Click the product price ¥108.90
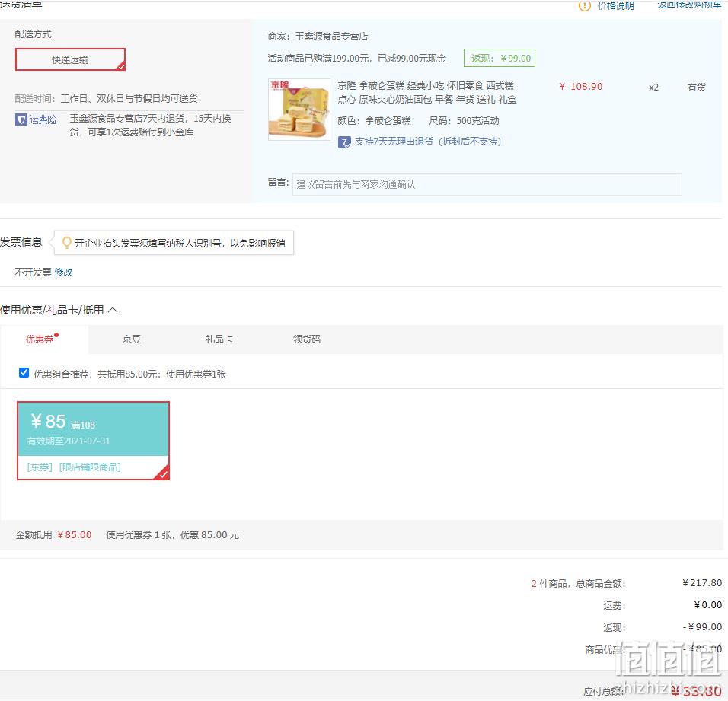Viewport: 728px width, 701px height. coord(581,87)
